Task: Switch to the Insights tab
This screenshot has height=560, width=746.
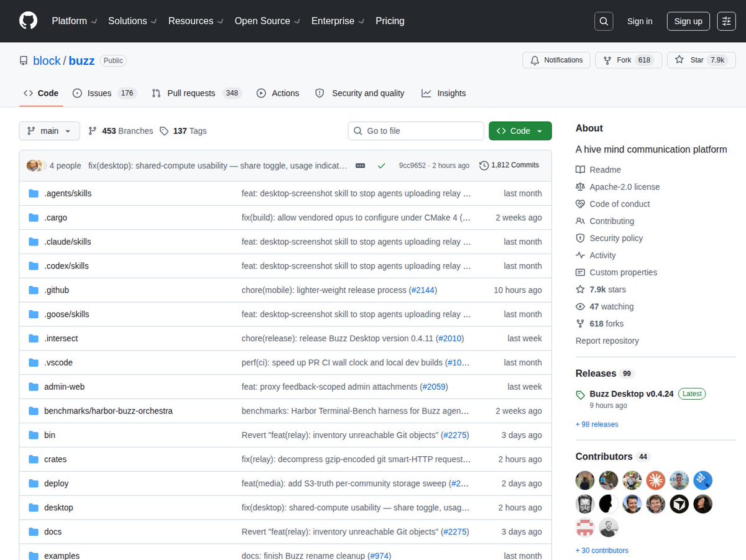Action: [x=443, y=93]
